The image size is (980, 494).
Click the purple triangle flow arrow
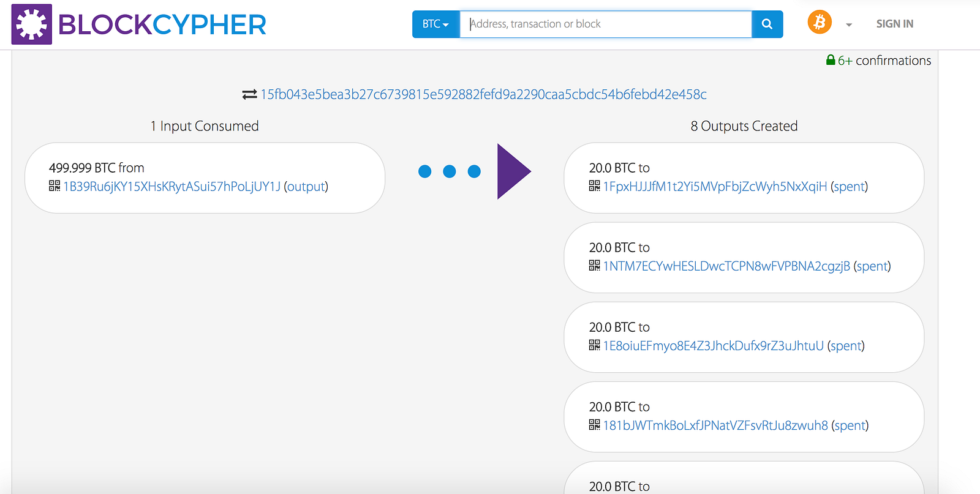pyautogui.click(x=514, y=171)
